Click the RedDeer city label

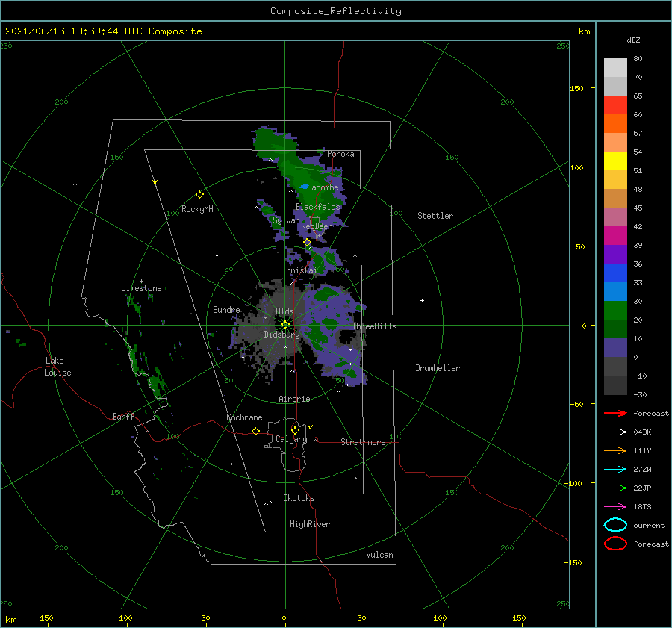point(317,226)
